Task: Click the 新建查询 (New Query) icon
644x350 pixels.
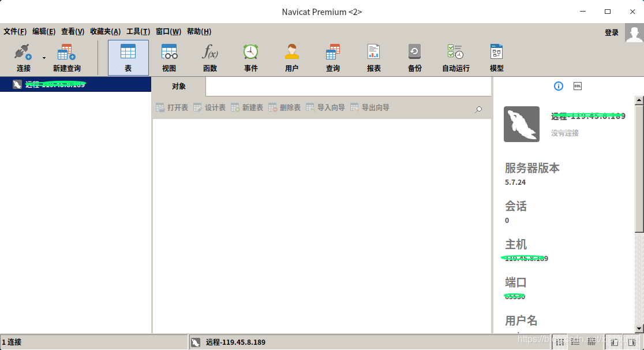Action: click(x=66, y=52)
